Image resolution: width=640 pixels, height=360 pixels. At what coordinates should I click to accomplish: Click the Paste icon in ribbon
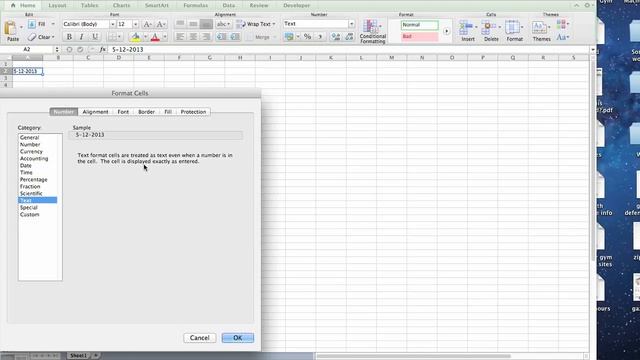coord(11,29)
